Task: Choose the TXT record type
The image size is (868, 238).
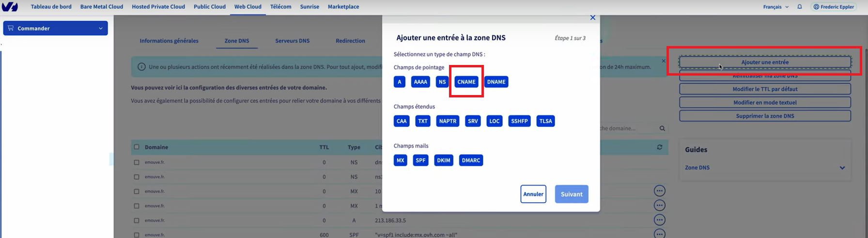Action: (x=423, y=121)
